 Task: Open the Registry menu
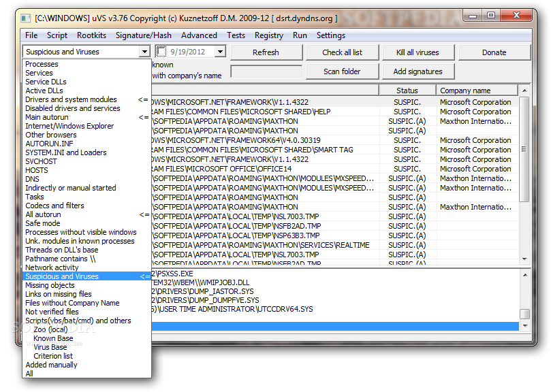269,35
